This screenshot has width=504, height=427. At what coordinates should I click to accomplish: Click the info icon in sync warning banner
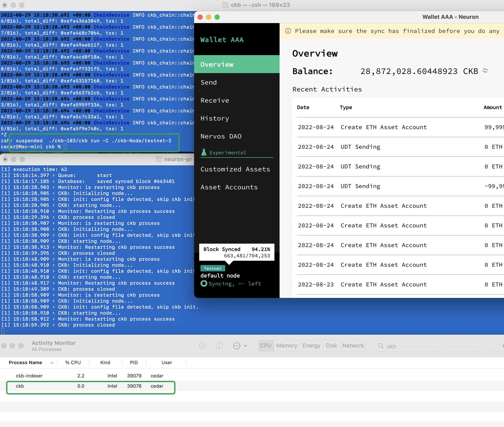point(288,31)
